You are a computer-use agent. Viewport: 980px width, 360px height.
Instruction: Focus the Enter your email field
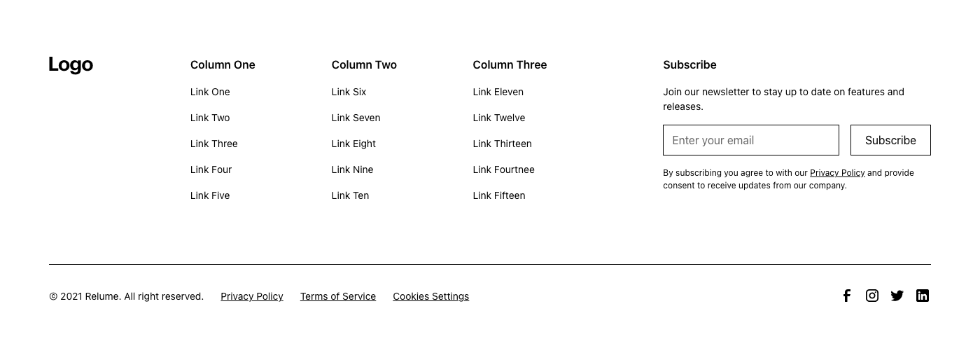[x=750, y=140]
